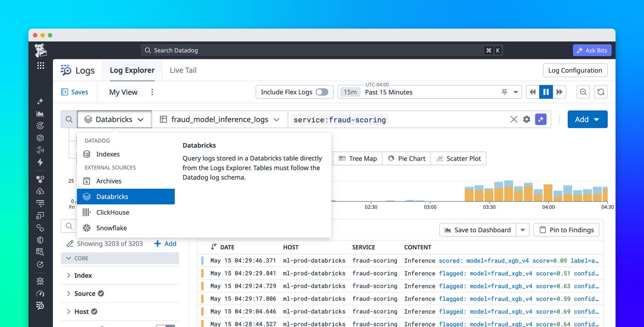
Task: Click the sort arrow beside DATE column
Action: pos(213,247)
